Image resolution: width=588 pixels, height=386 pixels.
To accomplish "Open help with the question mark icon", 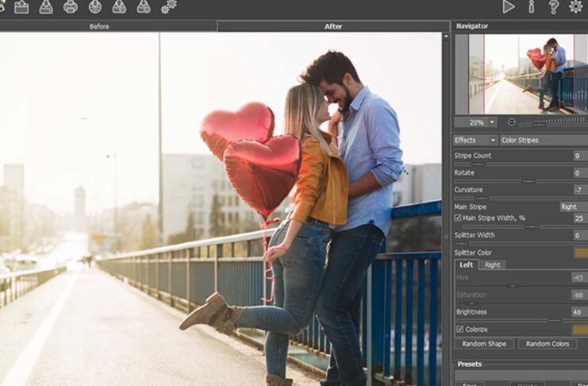I will pyautogui.click(x=554, y=7).
